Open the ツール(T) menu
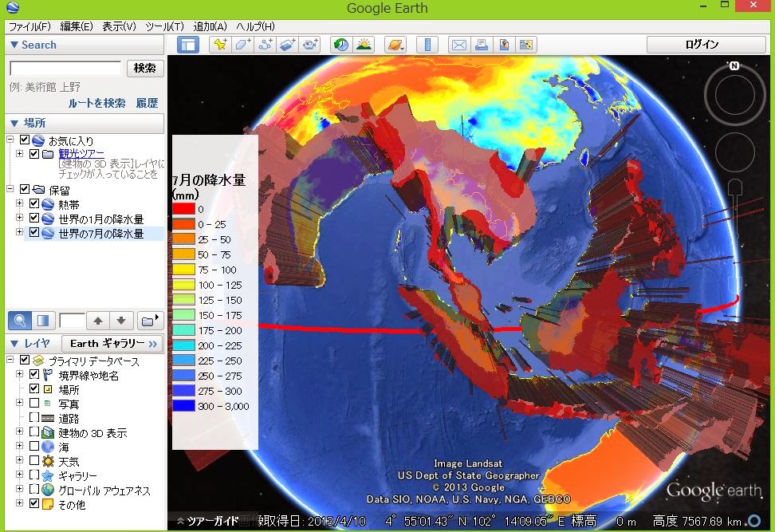The image size is (775, 532). point(164,26)
